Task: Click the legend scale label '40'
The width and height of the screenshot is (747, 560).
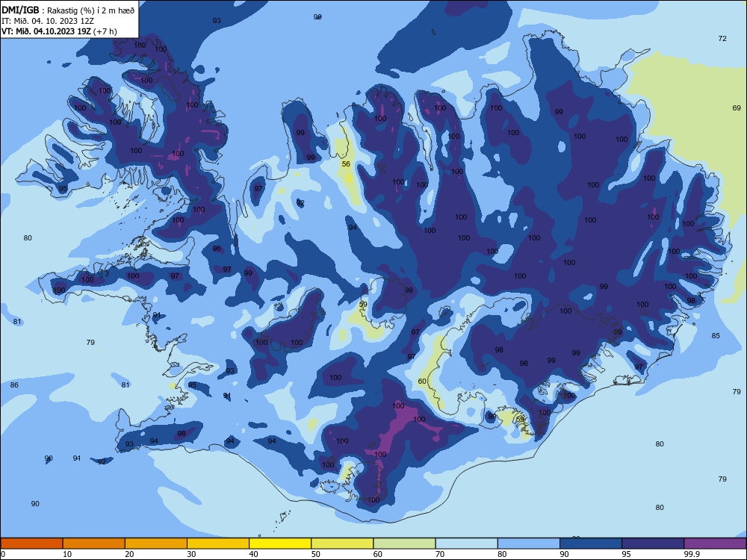Action: (253, 554)
